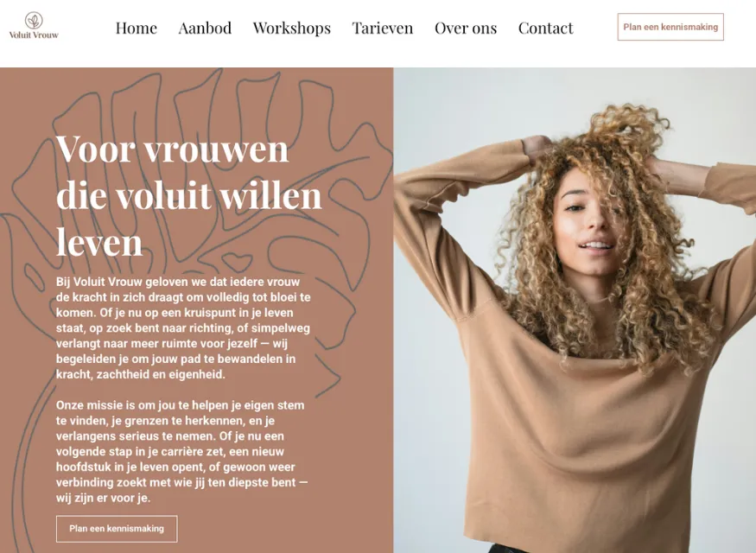
Task: Open the Over ons menu item
Action: (466, 28)
